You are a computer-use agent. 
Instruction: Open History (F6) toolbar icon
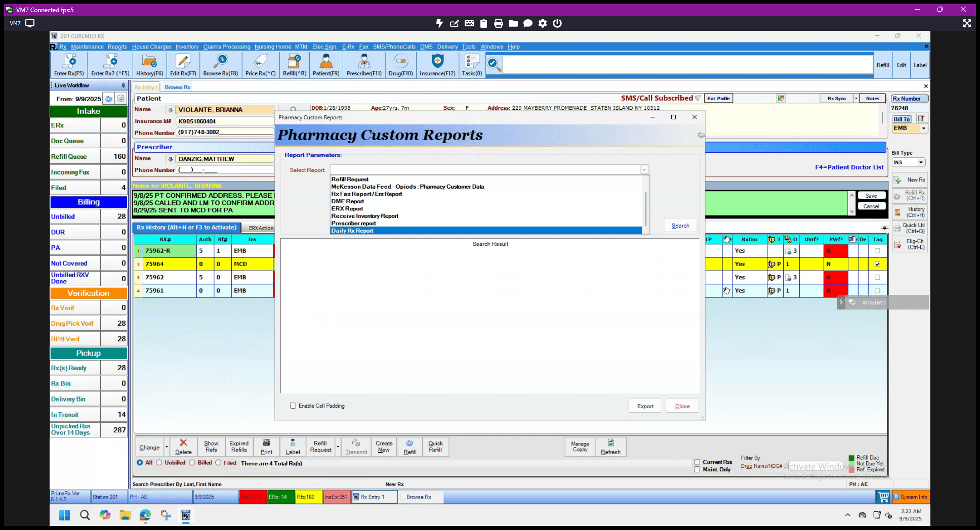tap(149, 65)
